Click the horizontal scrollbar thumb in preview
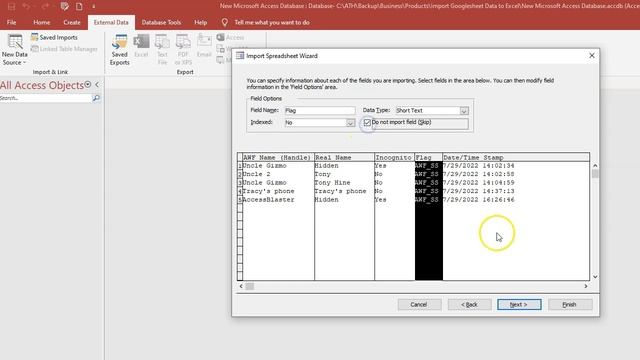 tap(249, 286)
